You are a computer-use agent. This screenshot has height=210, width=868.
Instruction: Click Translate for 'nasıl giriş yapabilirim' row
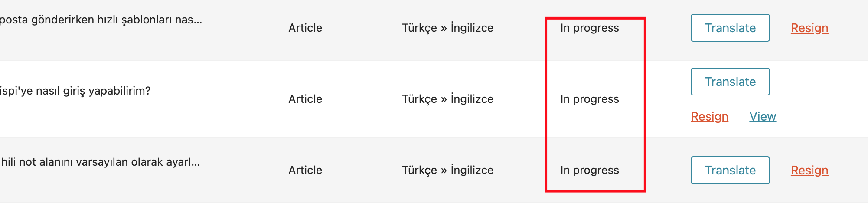tap(730, 82)
